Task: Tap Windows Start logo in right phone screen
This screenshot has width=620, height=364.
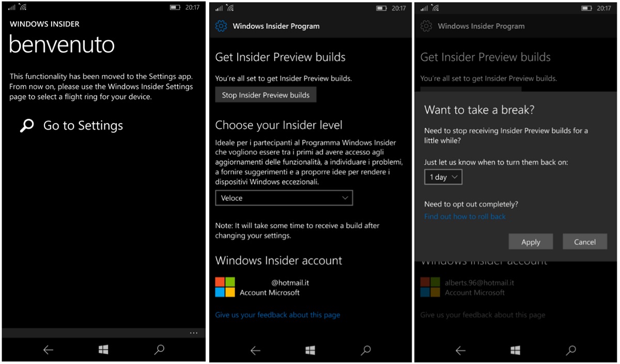Action: (515, 350)
